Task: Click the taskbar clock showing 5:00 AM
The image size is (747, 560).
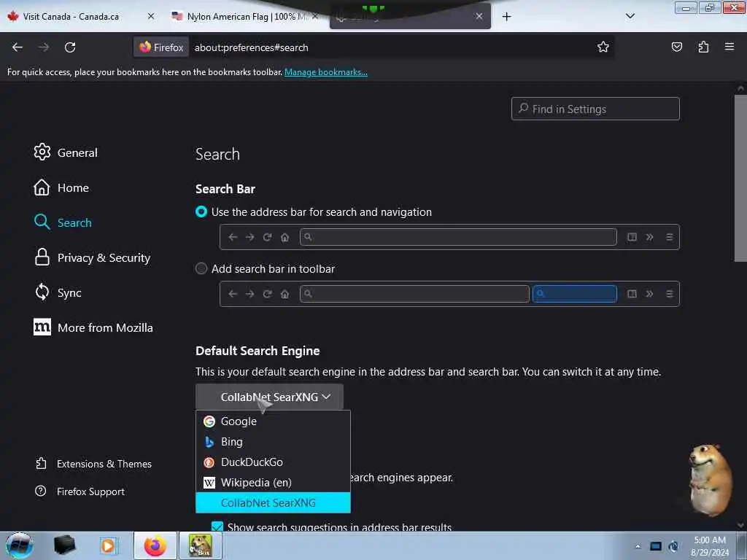Action: pyautogui.click(x=710, y=546)
